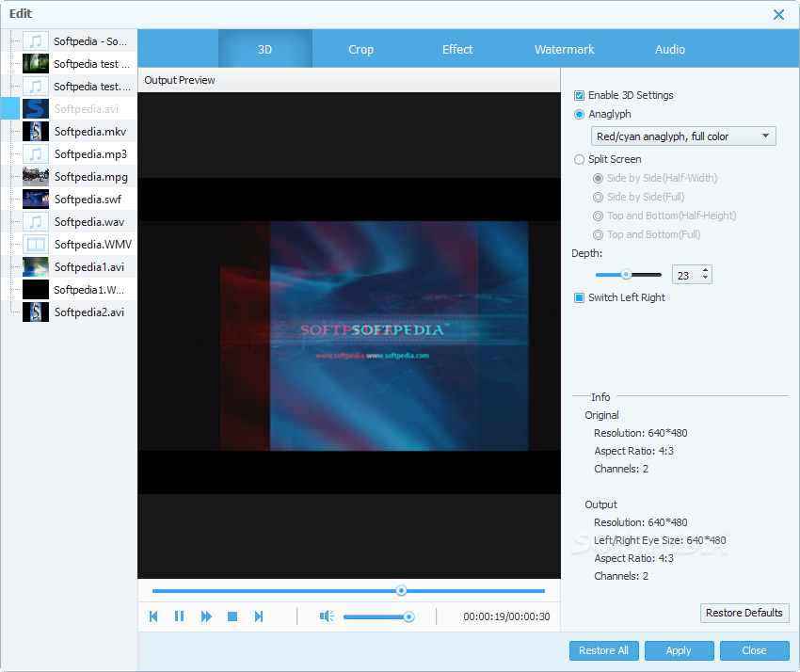Screen dimensions: 800x672
Task: Switch to the Audio tab
Action: click(x=670, y=49)
